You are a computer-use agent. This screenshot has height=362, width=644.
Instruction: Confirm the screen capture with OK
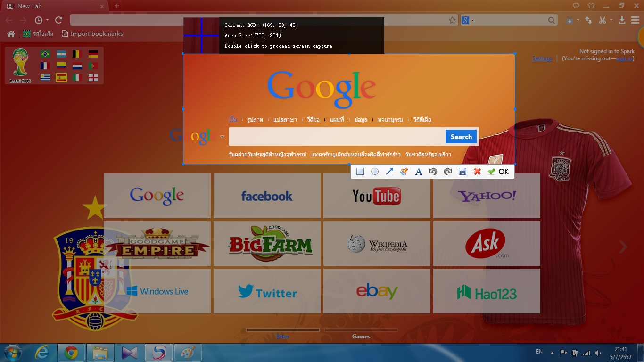pos(498,172)
